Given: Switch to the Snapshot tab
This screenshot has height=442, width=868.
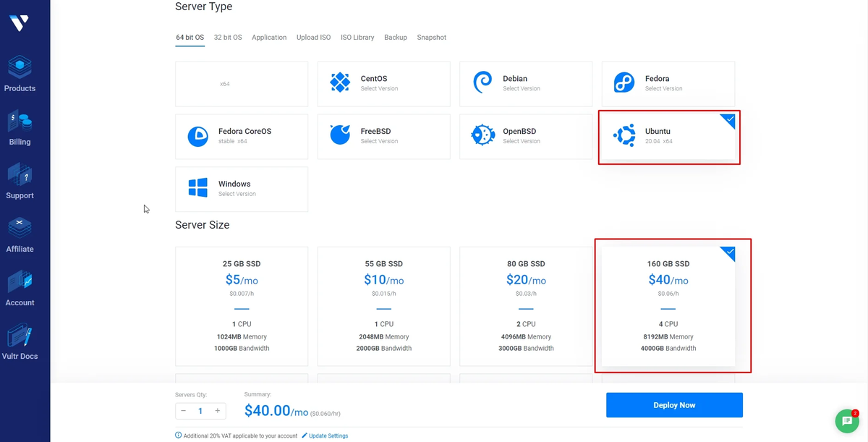Looking at the screenshot, I should pyautogui.click(x=432, y=38).
